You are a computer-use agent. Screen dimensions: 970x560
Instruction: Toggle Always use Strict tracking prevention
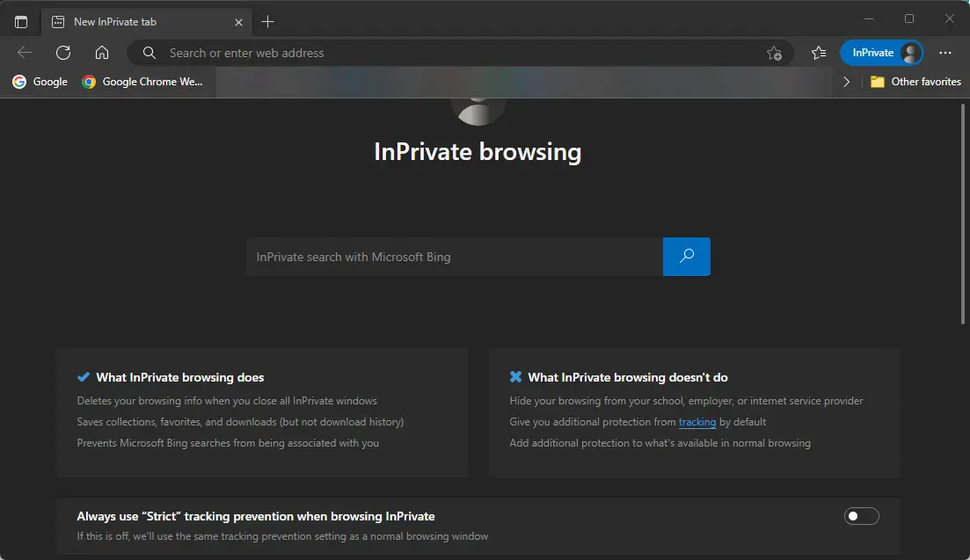click(x=861, y=516)
